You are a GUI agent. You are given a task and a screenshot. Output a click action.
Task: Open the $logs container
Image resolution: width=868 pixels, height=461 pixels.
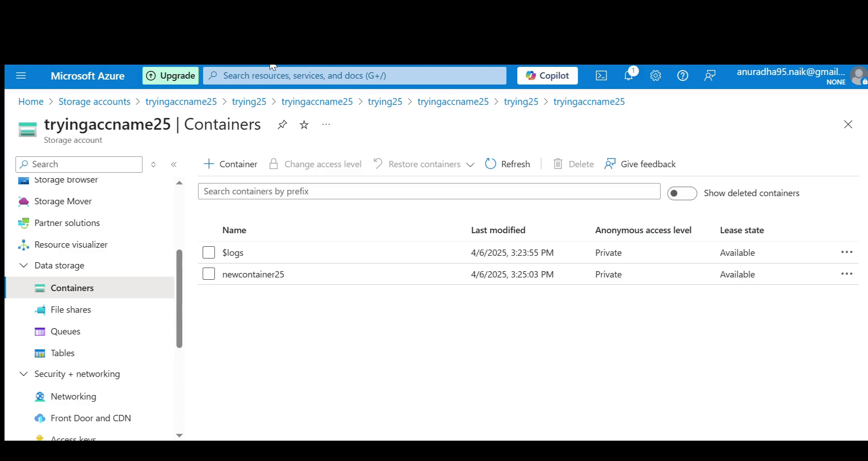tap(233, 253)
